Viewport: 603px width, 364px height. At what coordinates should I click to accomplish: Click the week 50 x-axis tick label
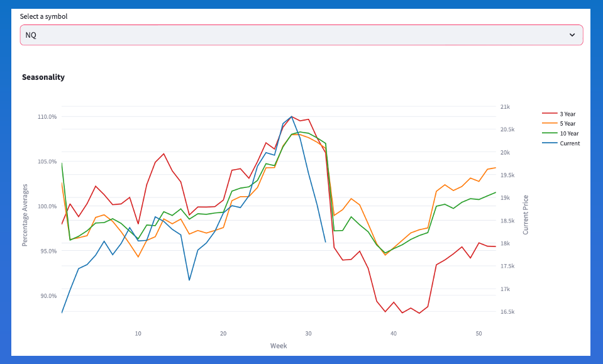click(479, 333)
